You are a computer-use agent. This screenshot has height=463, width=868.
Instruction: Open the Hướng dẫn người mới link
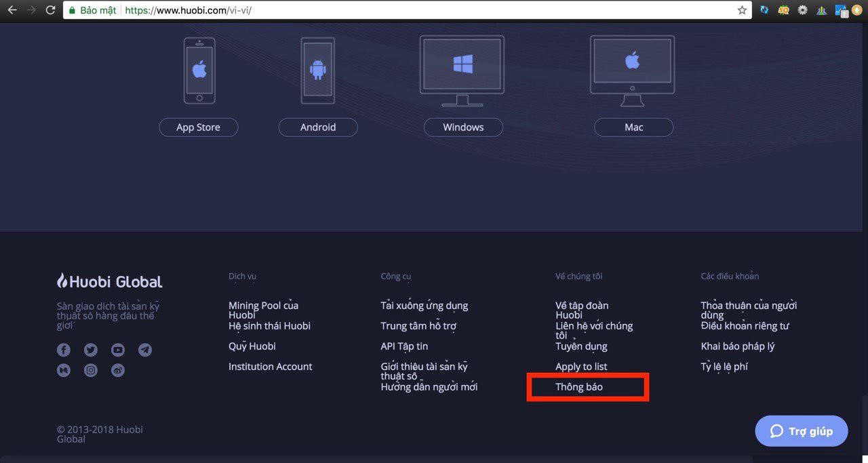[x=429, y=387]
